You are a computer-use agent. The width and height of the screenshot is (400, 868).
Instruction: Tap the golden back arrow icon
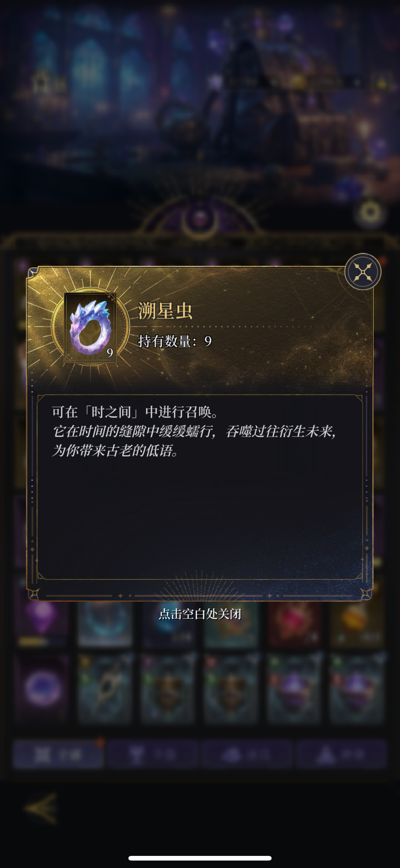point(42,808)
